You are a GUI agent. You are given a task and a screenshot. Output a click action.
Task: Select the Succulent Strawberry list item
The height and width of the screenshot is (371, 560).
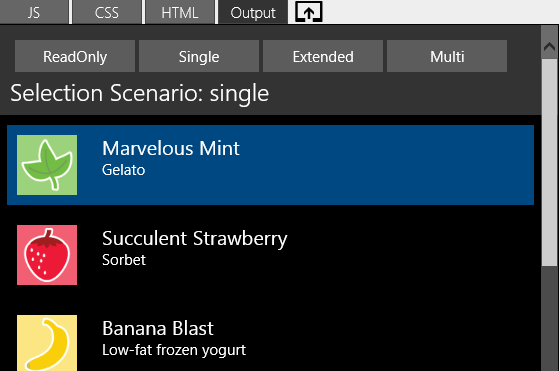[x=270, y=255]
